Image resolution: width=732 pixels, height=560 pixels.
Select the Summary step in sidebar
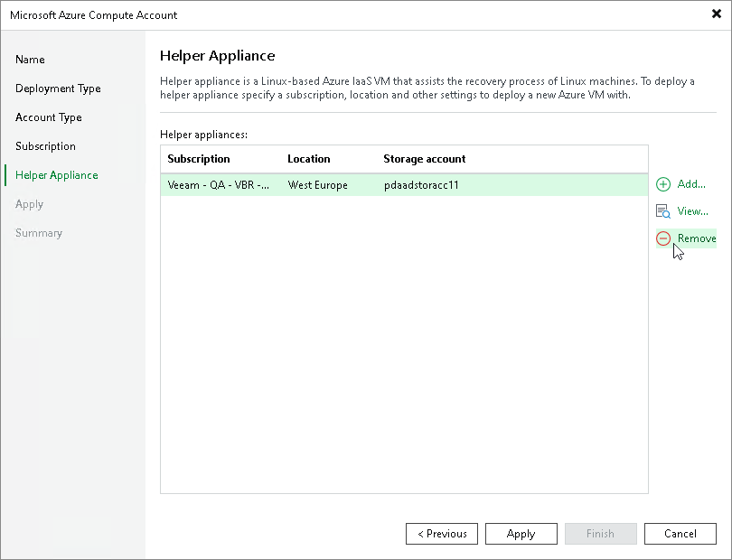(39, 233)
